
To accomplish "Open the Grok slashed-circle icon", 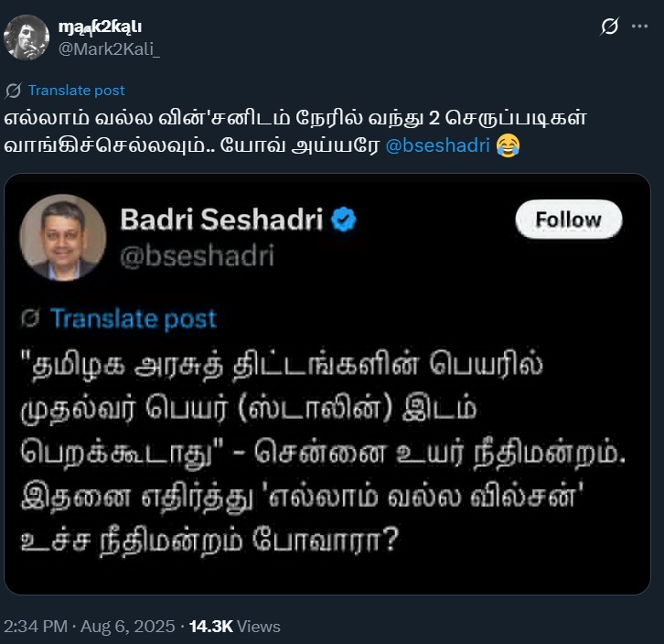I will [x=608, y=27].
